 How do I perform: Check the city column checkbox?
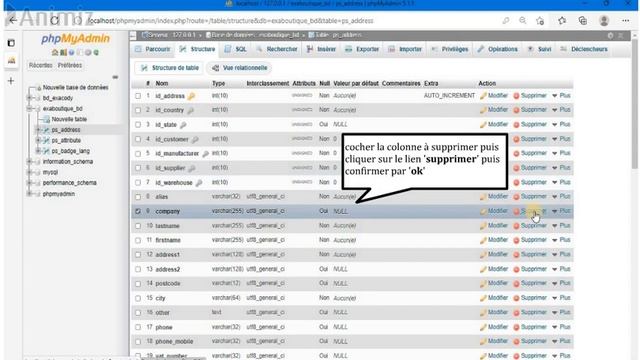138,298
